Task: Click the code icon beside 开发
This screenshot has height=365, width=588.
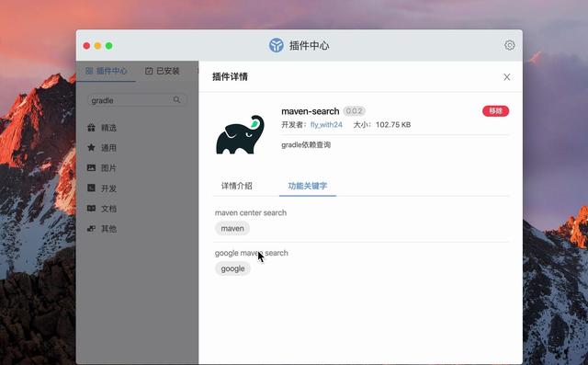Action: [x=91, y=188]
